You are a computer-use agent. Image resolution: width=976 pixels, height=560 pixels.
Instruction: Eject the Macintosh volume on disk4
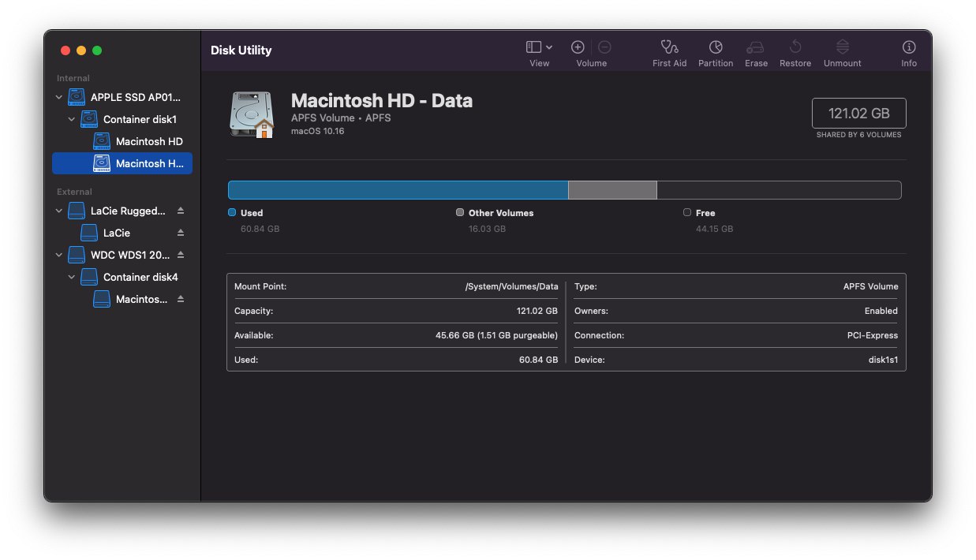(x=181, y=299)
